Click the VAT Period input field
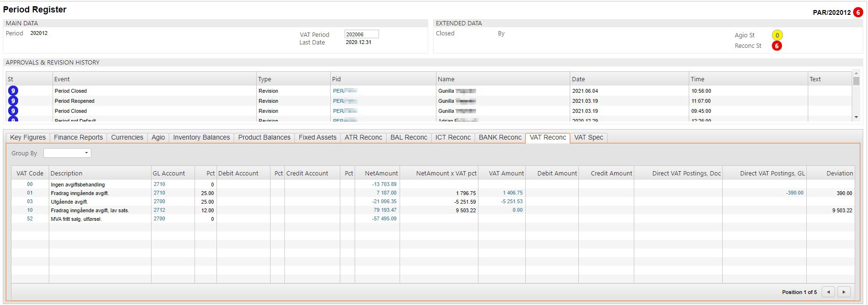The image size is (868, 305). [361, 34]
